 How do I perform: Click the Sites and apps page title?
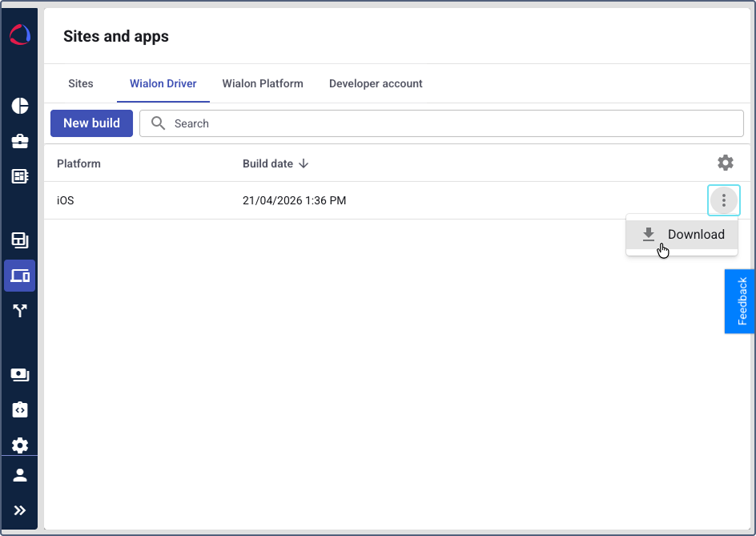coord(115,36)
